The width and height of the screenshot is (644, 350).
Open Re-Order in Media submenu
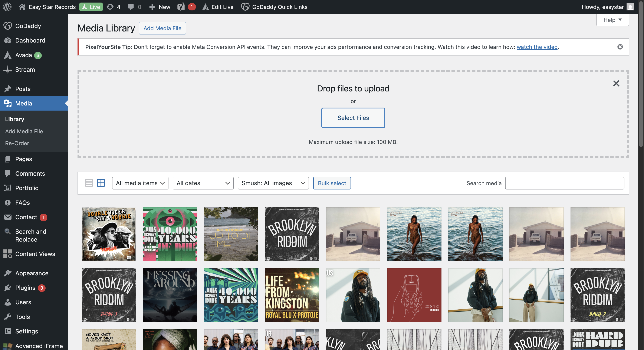(x=17, y=143)
